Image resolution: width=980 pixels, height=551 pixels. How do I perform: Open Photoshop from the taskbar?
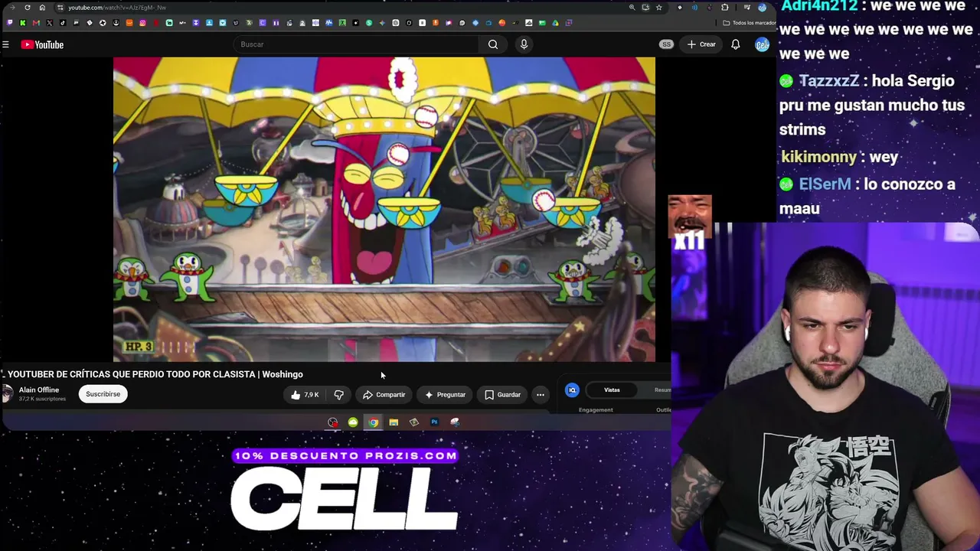(434, 422)
